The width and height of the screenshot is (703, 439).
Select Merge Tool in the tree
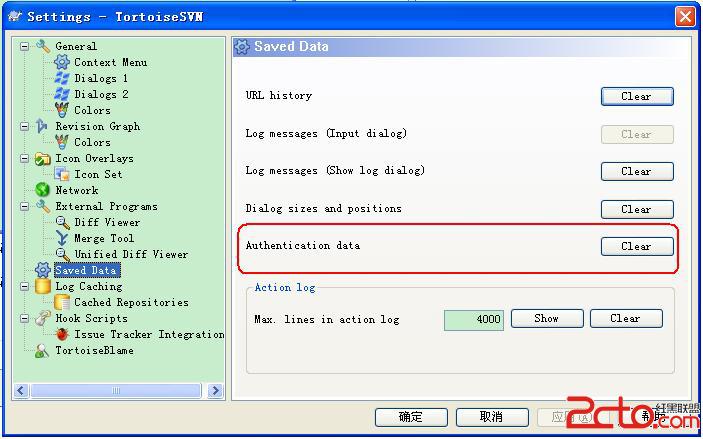pos(104,238)
